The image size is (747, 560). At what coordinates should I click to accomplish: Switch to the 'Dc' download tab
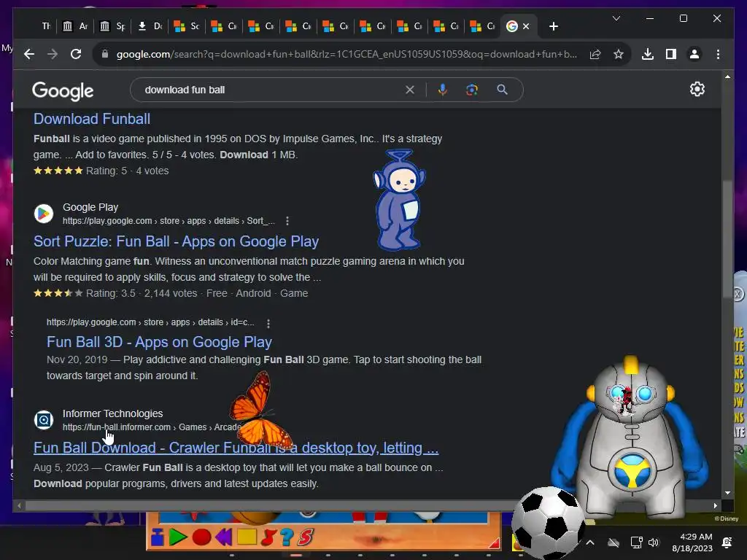click(x=150, y=26)
